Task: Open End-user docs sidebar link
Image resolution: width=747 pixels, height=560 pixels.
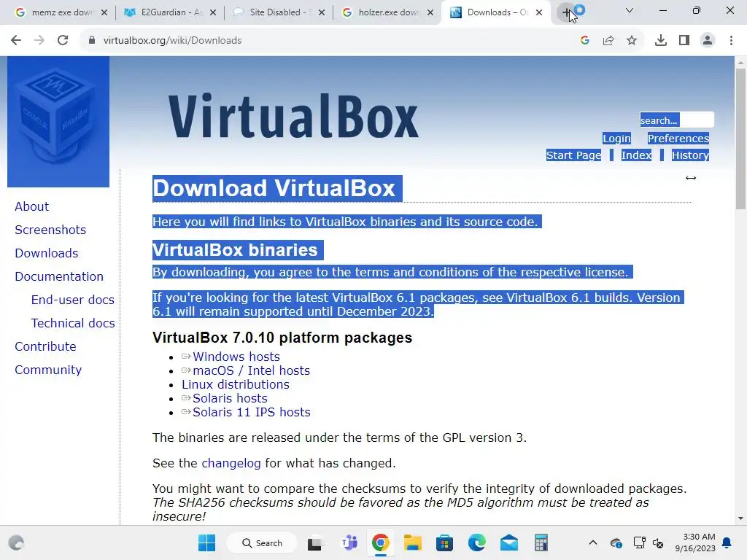Action: point(72,300)
